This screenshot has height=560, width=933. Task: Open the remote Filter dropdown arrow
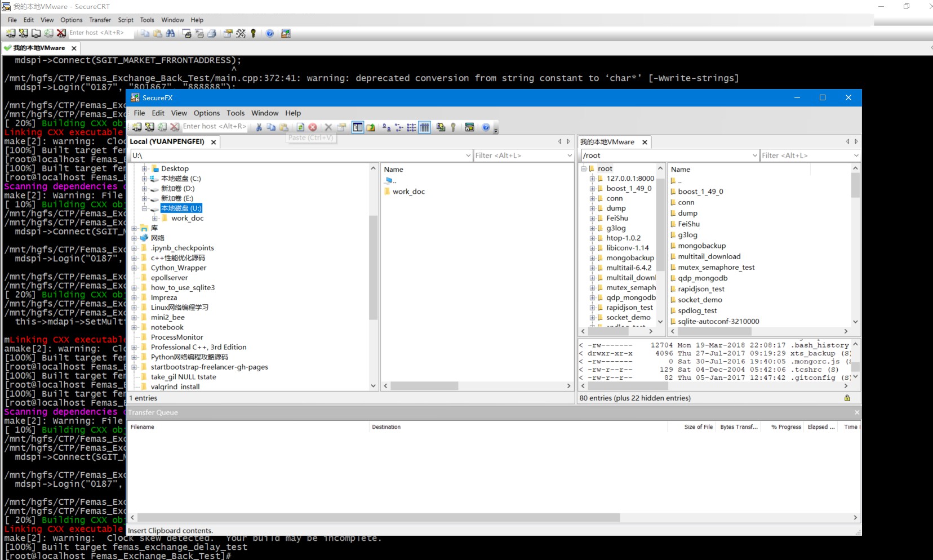[x=856, y=155]
